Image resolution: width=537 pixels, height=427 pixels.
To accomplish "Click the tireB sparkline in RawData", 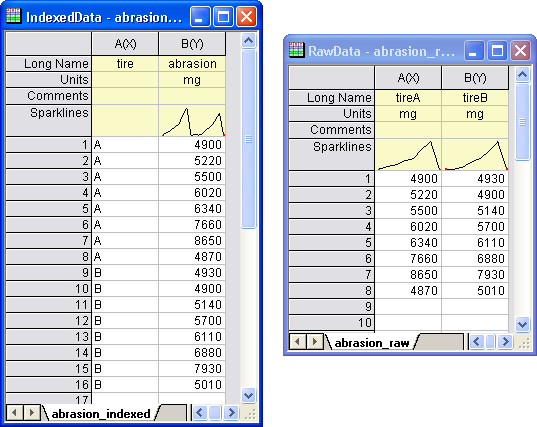I will point(475,155).
